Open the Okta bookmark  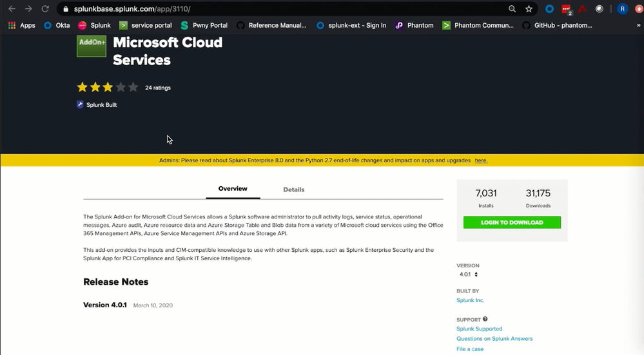coord(57,25)
